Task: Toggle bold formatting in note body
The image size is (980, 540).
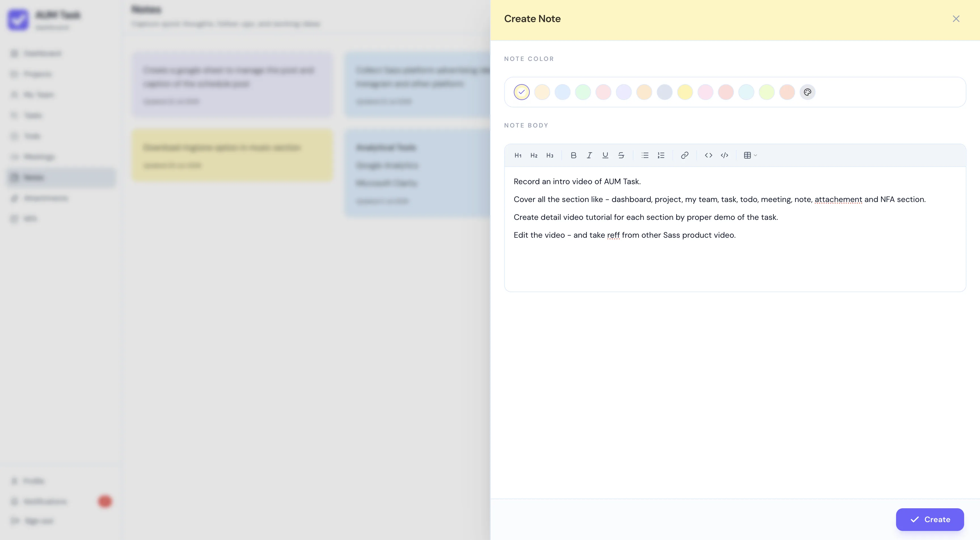Action: click(x=573, y=155)
